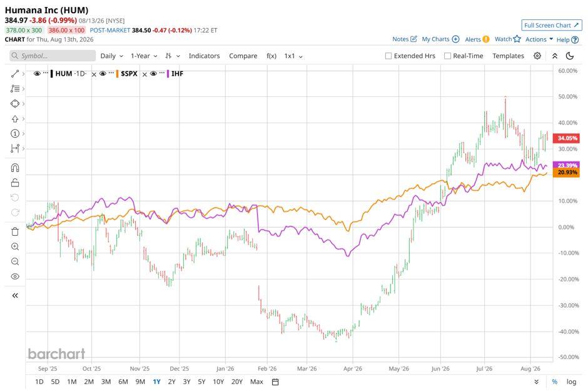Open the numbered label annotation tool

15,134
